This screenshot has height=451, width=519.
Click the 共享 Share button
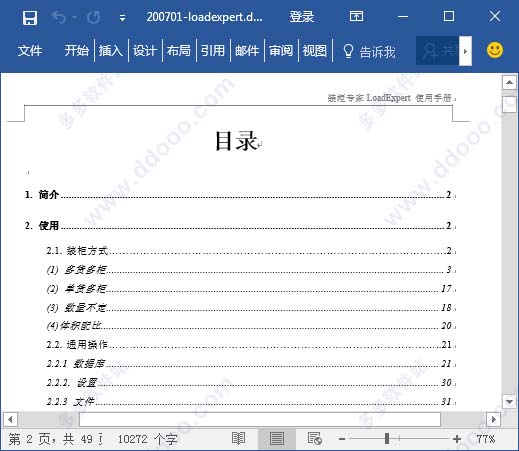(x=438, y=51)
